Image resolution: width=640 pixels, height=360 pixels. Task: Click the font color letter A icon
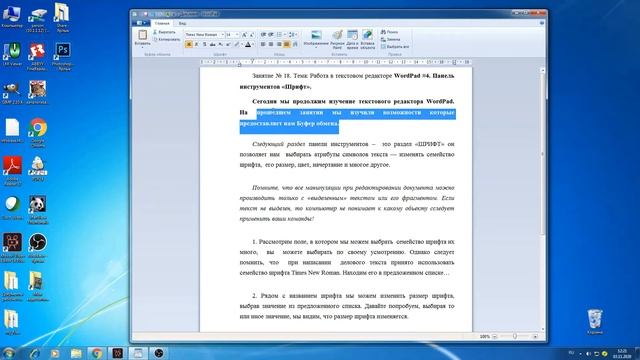coord(248,44)
